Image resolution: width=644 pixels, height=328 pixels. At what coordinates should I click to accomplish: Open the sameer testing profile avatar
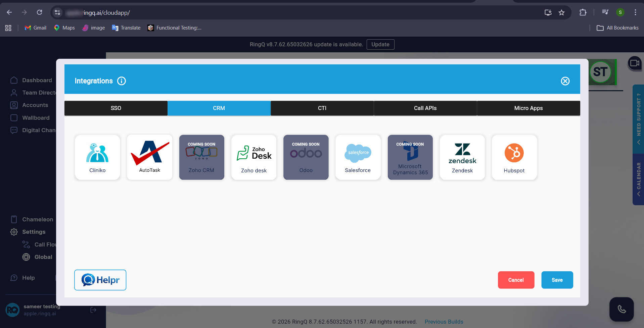(13, 310)
